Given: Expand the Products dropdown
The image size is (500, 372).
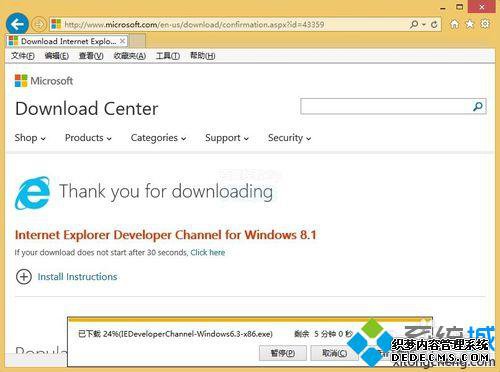Looking at the screenshot, I should (x=88, y=138).
